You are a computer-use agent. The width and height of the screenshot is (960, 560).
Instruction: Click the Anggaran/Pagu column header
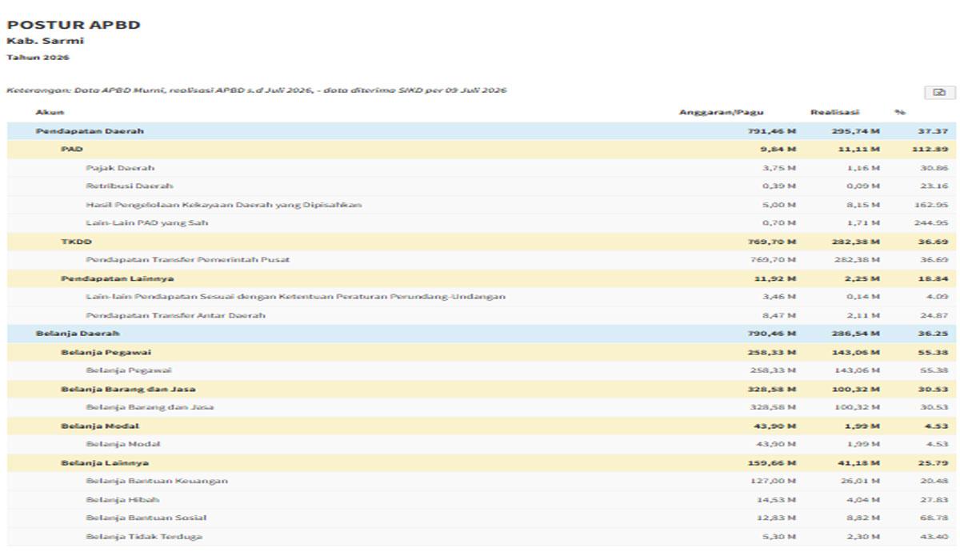click(x=710, y=112)
